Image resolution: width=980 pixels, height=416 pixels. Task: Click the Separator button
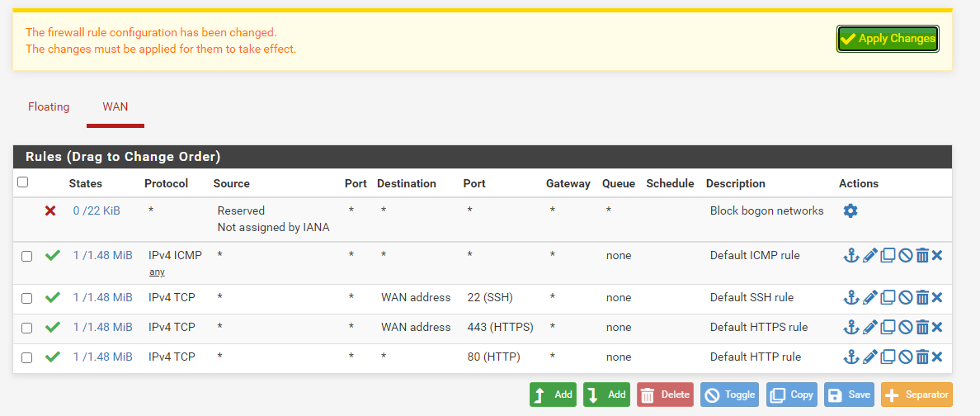click(916, 395)
